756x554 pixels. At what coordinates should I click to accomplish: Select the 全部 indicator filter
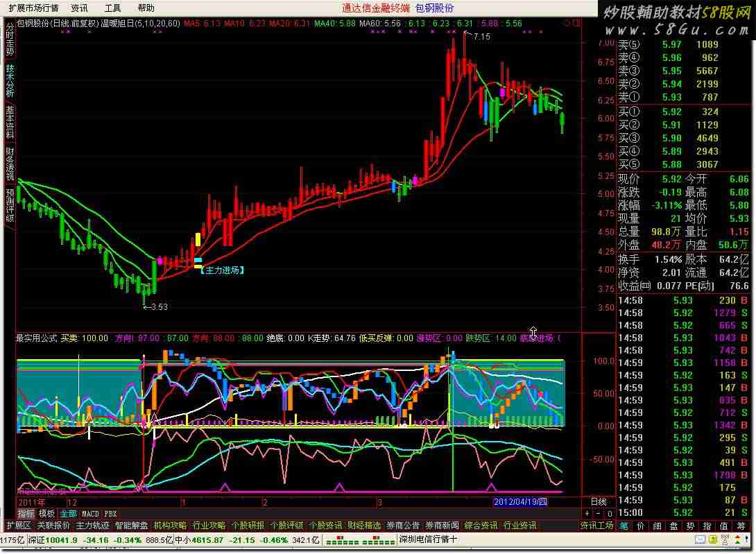coord(68,514)
